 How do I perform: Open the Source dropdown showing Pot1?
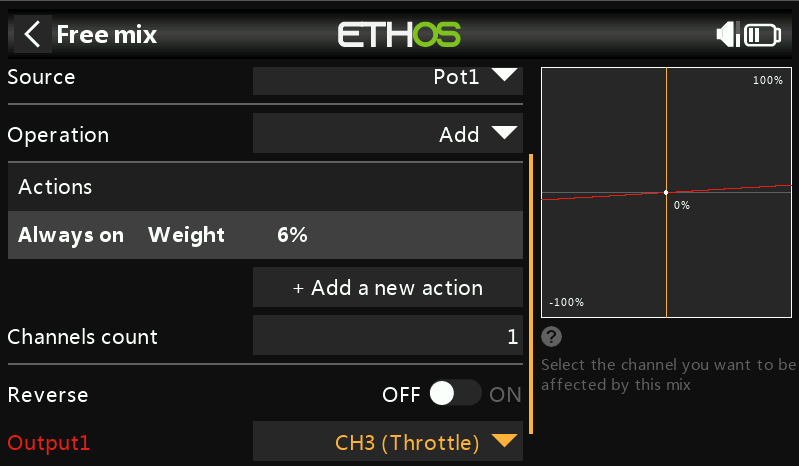click(x=388, y=77)
